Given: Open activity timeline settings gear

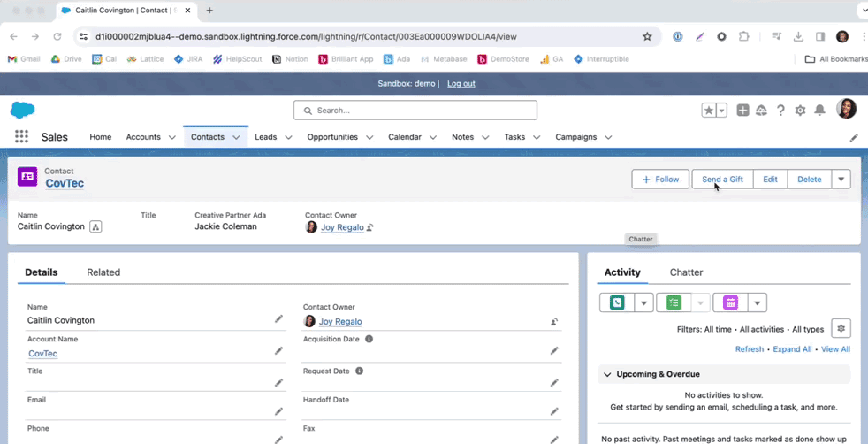Looking at the screenshot, I should tap(841, 328).
